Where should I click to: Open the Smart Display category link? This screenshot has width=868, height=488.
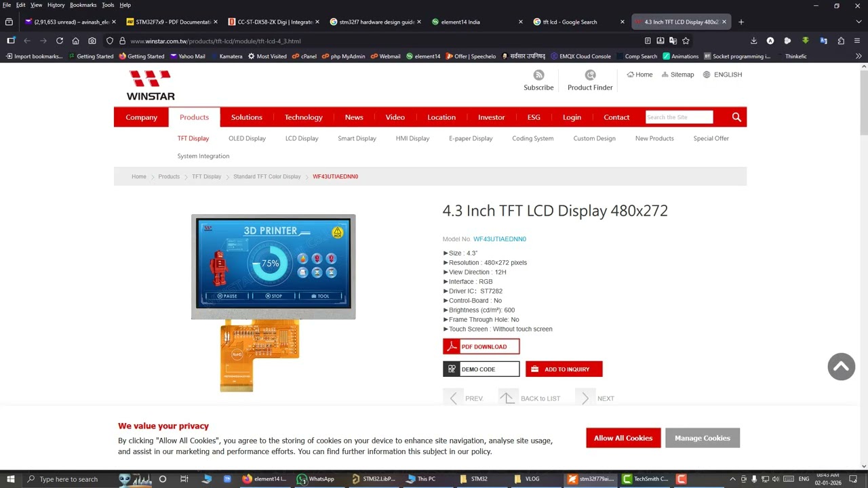coord(357,138)
